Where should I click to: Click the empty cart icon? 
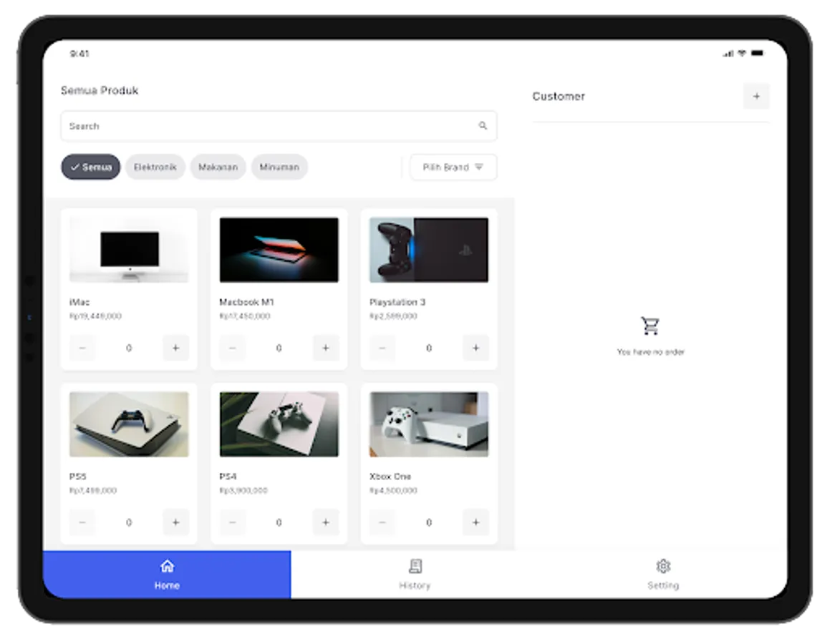[650, 326]
